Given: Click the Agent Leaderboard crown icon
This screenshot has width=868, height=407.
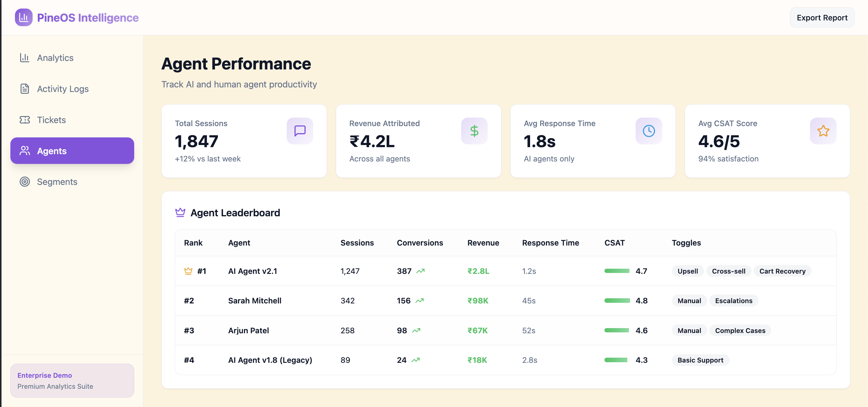Looking at the screenshot, I should click(x=180, y=212).
